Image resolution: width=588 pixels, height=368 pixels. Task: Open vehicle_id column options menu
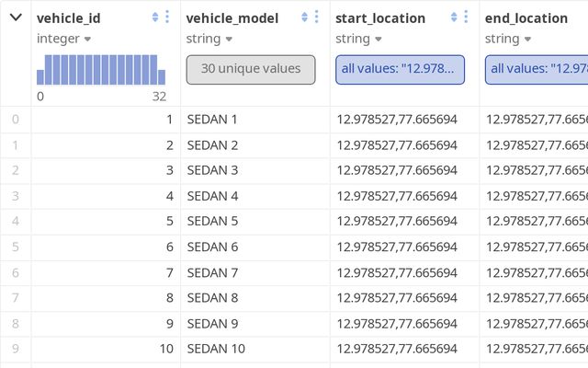(167, 17)
